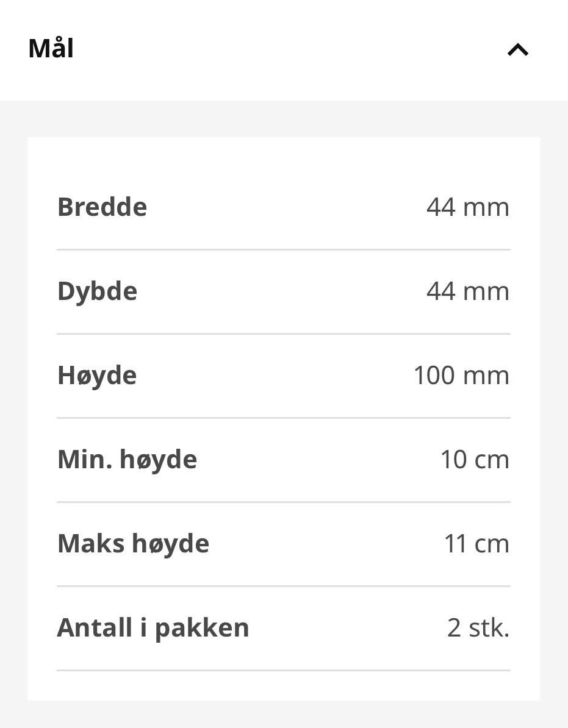
Task: Click empty header area beside Mål
Action: tap(288, 49)
